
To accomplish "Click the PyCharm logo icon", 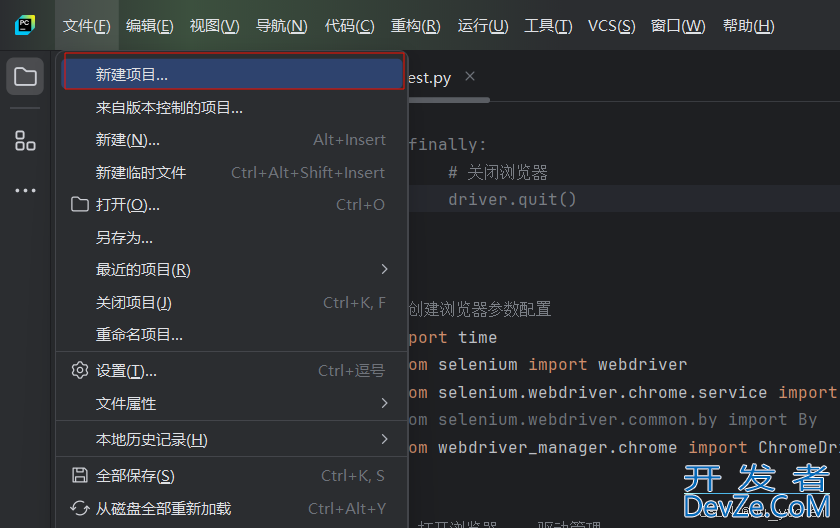I will (x=25, y=25).
